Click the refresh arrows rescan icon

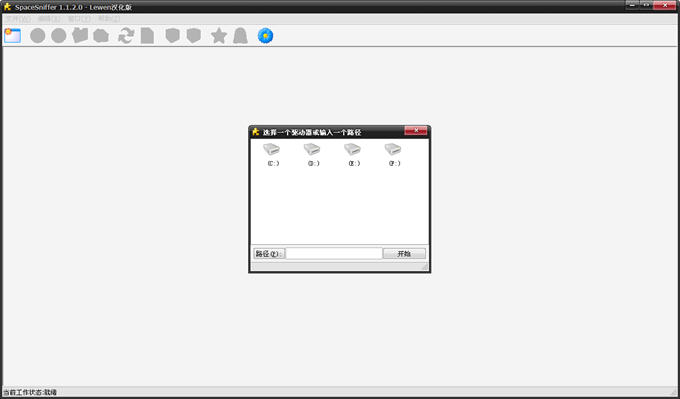126,36
